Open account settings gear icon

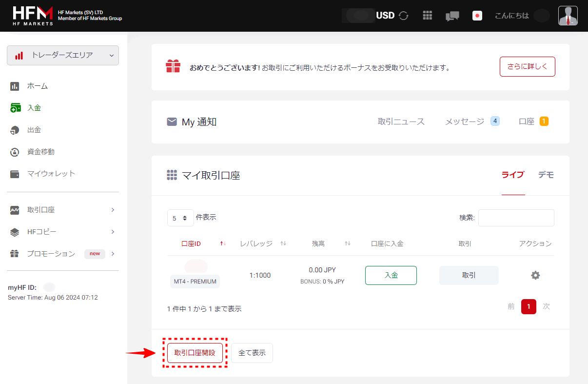pos(535,275)
